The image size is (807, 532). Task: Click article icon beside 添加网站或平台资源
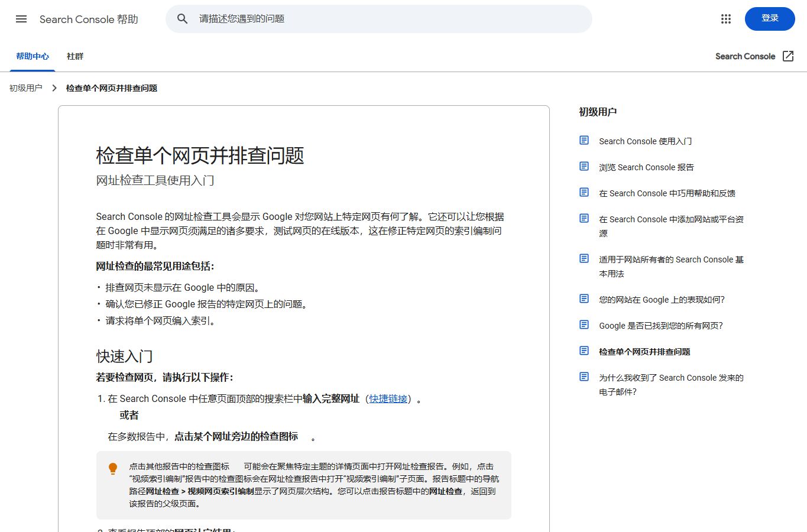(584, 218)
